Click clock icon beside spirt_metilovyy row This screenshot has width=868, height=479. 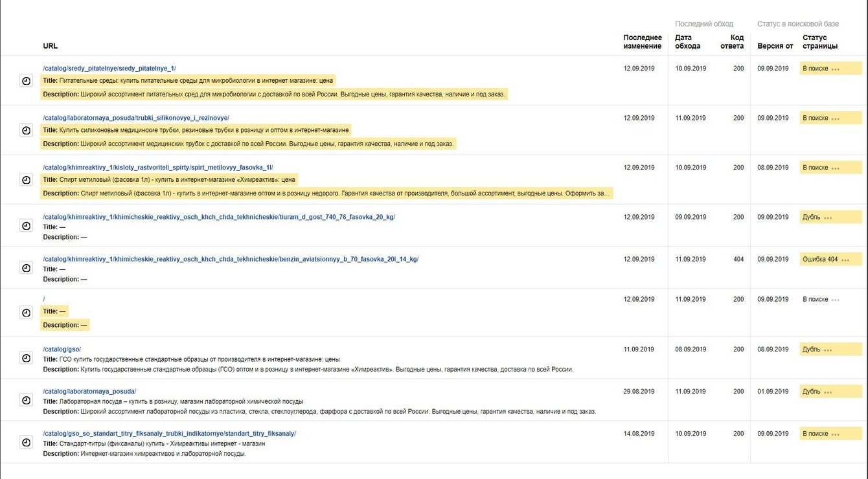[26, 180]
